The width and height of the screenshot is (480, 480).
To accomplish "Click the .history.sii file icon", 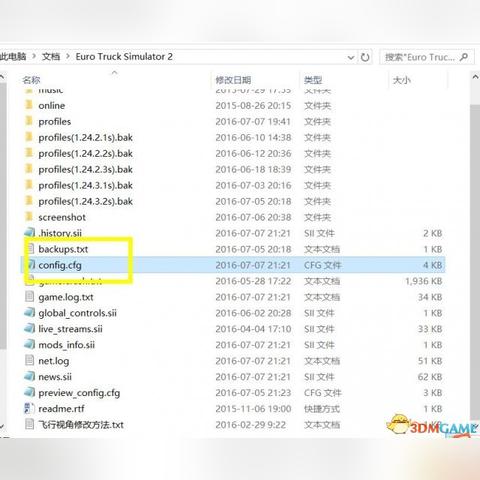I will pyautogui.click(x=30, y=233).
